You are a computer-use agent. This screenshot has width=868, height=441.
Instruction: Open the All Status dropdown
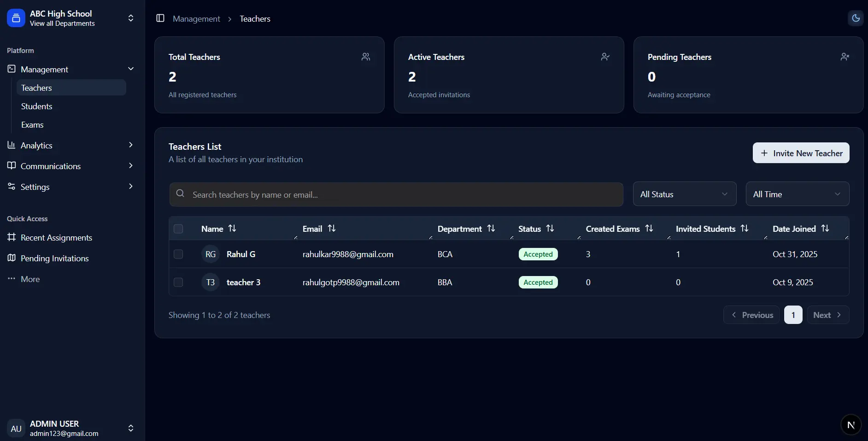(x=685, y=194)
